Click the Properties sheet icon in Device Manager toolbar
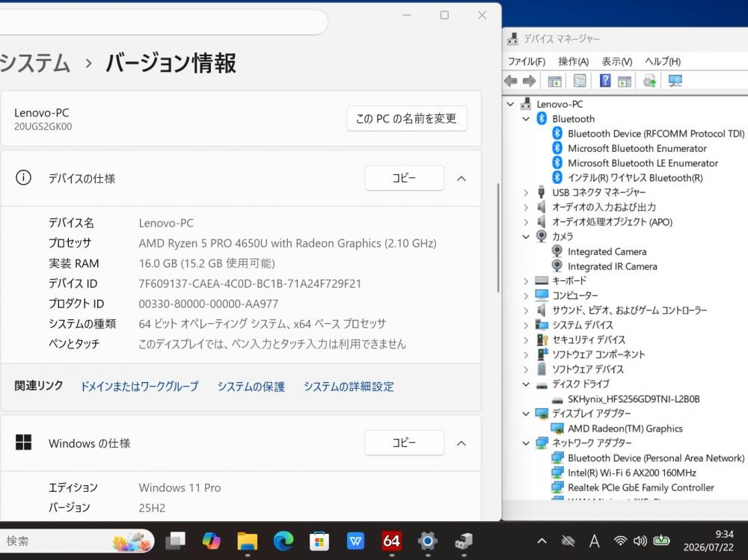This screenshot has height=560, width=748. pyautogui.click(x=580, y=81)
